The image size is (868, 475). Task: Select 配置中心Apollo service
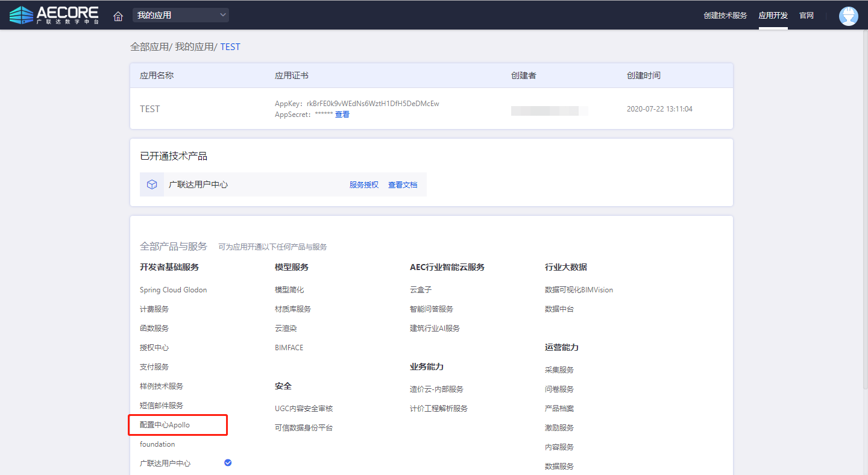tap(165, 425)
